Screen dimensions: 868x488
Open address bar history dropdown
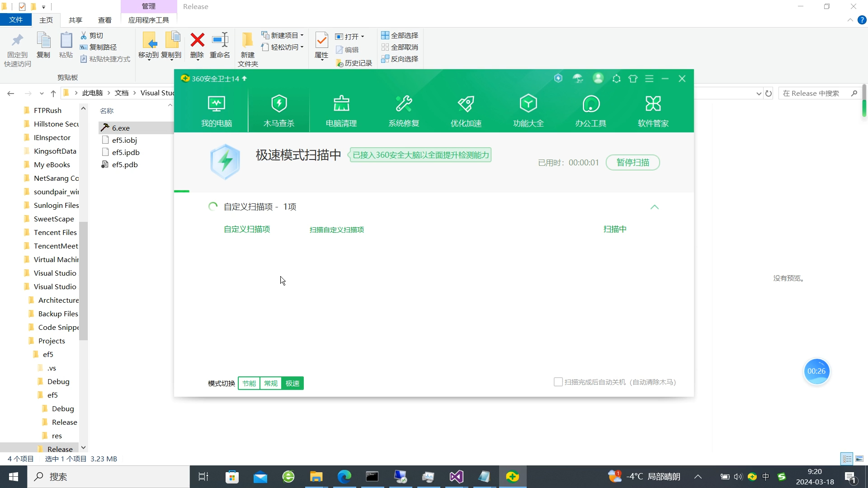[x=759, y=94]
